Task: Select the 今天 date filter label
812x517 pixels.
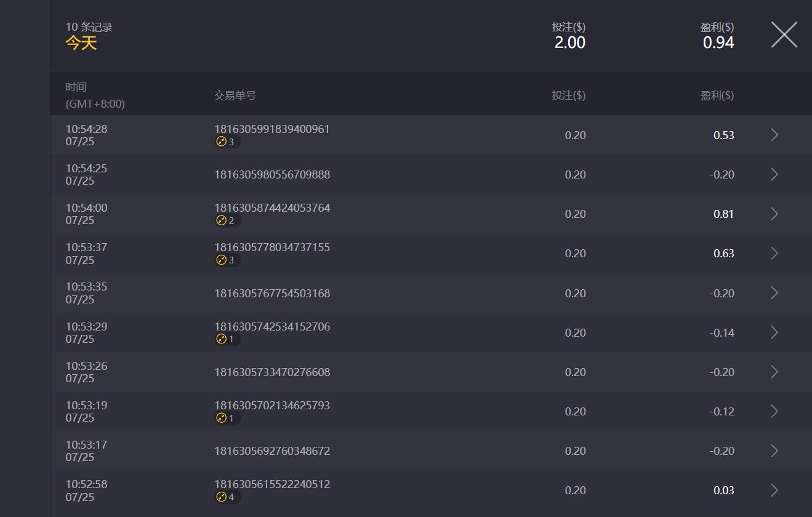Action: [81, 43]
